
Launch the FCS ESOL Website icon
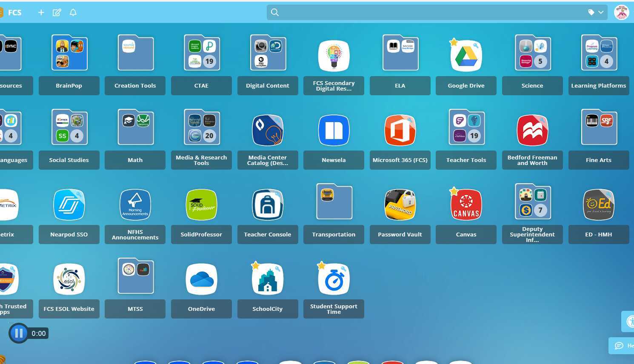click(x=69, y=279)
